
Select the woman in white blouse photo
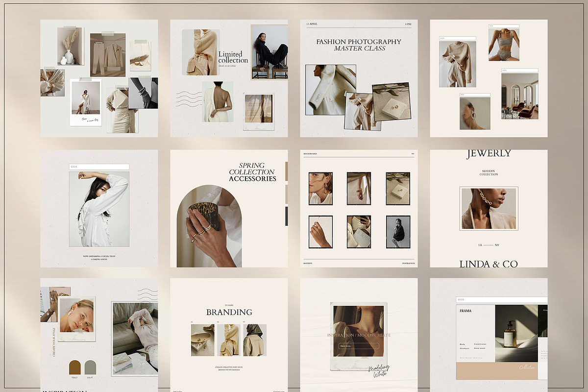click(x=99, y=209)
